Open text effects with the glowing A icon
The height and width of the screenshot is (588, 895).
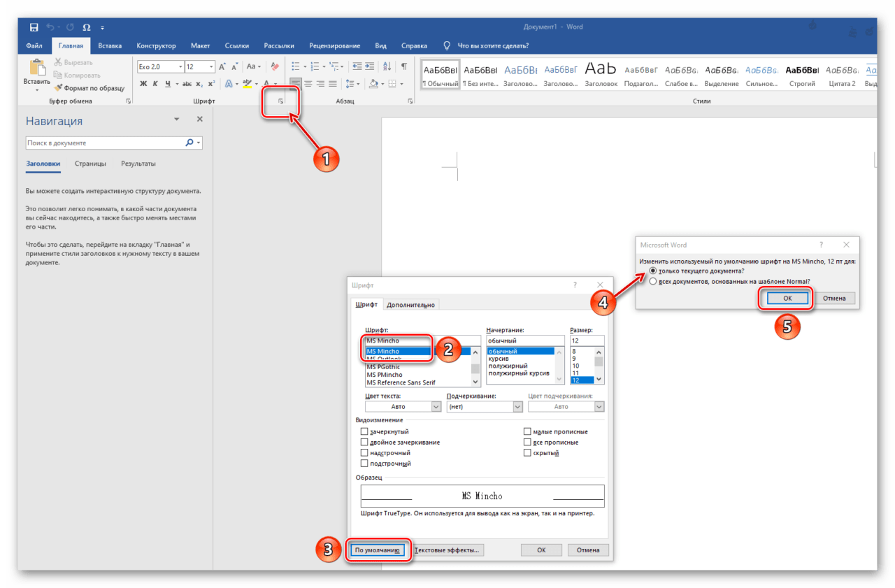229,84
